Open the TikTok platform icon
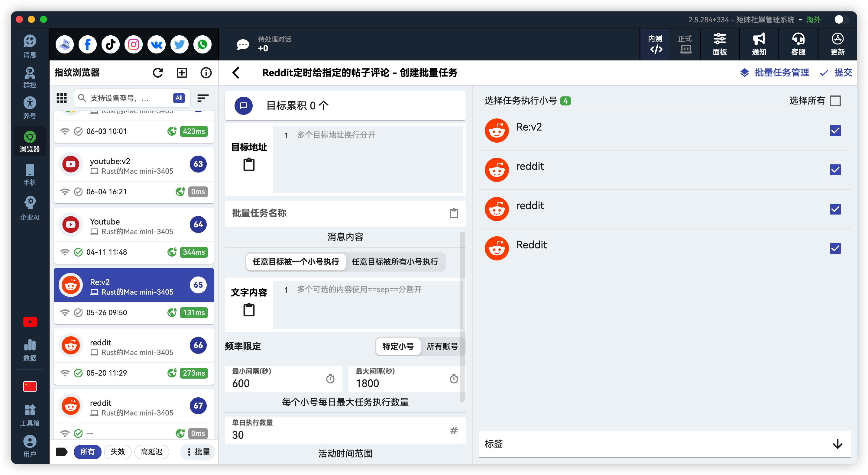Screen dimensions: 868x475 (x=111, y=44)
